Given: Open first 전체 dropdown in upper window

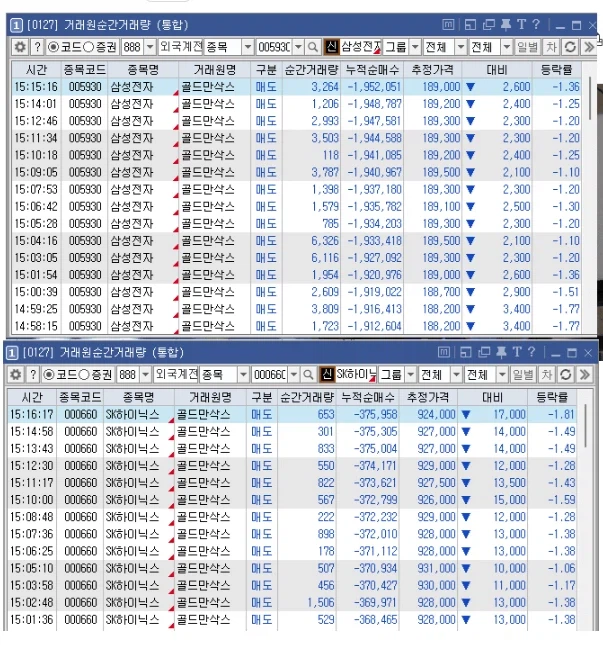Looking at the screenshot, I should tap(461, 47).
